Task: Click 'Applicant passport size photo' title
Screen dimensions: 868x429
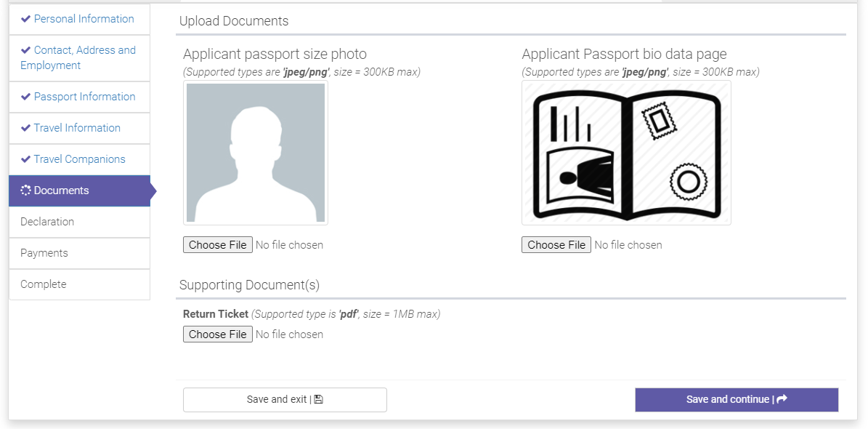Action: click(x=275, y=55)
